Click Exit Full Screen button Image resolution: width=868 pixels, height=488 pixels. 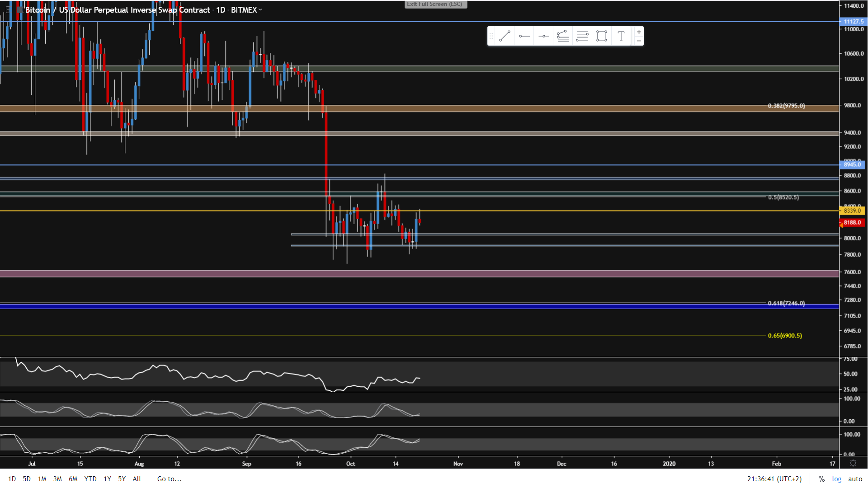pyautogui.click(x=435, y=4)
